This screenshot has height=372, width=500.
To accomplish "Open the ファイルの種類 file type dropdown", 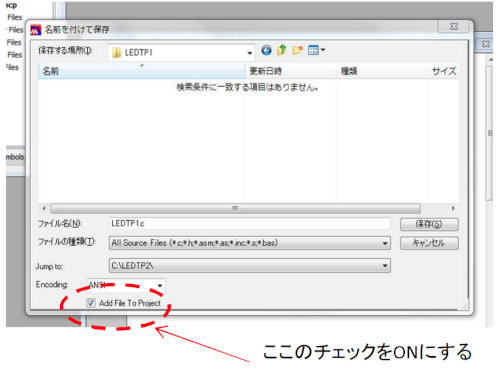I will point(385,243).
